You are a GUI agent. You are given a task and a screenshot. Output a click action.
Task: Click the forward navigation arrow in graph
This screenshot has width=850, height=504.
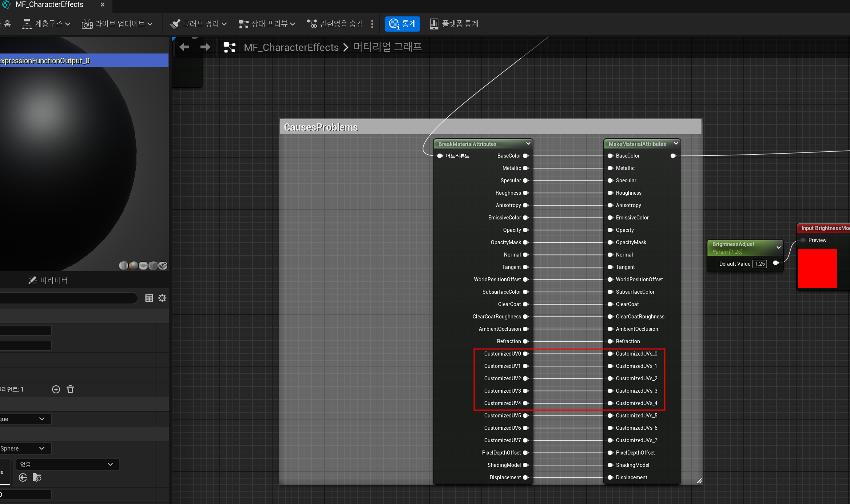click(x=206, y=47)
